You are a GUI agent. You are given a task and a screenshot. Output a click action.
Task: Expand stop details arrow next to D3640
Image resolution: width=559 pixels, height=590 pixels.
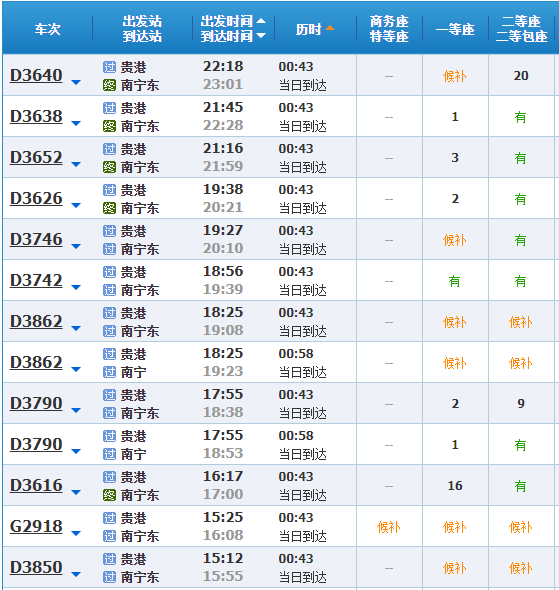pyautogui.click(x=76, y=82)
